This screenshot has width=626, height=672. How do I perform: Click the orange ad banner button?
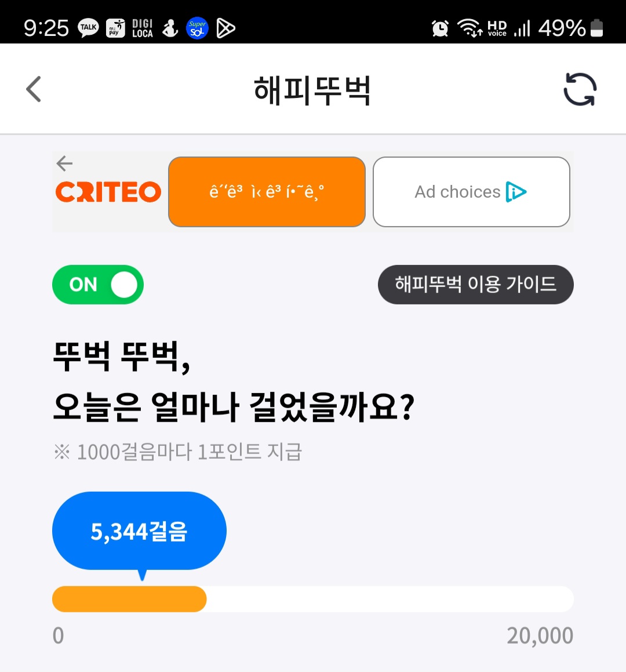(267, 192)
